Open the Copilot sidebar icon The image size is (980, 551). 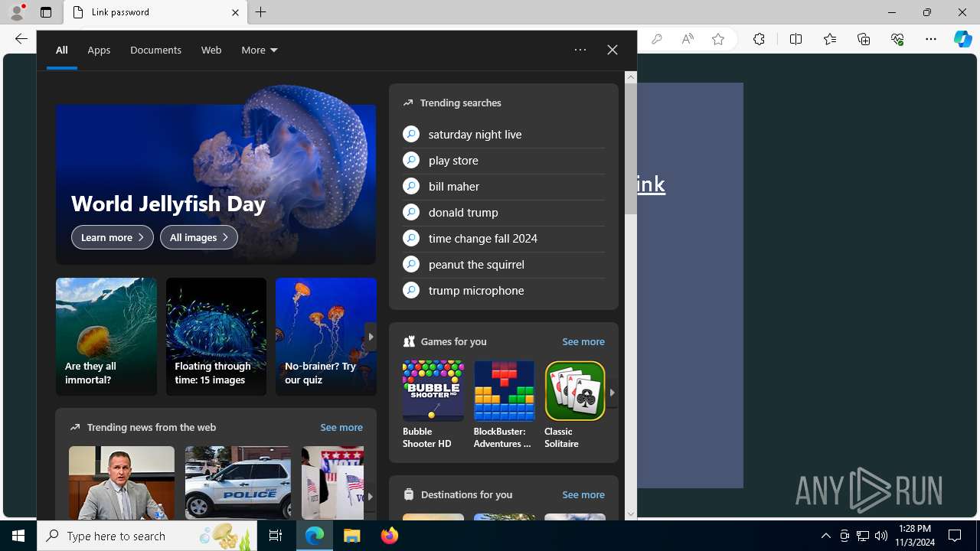point(963,39)
